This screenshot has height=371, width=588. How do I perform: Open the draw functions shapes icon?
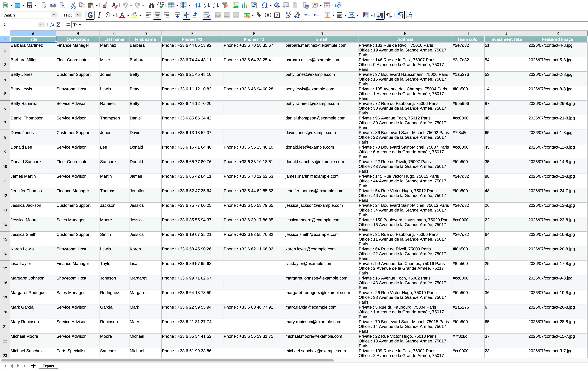(x=338, y=5)
